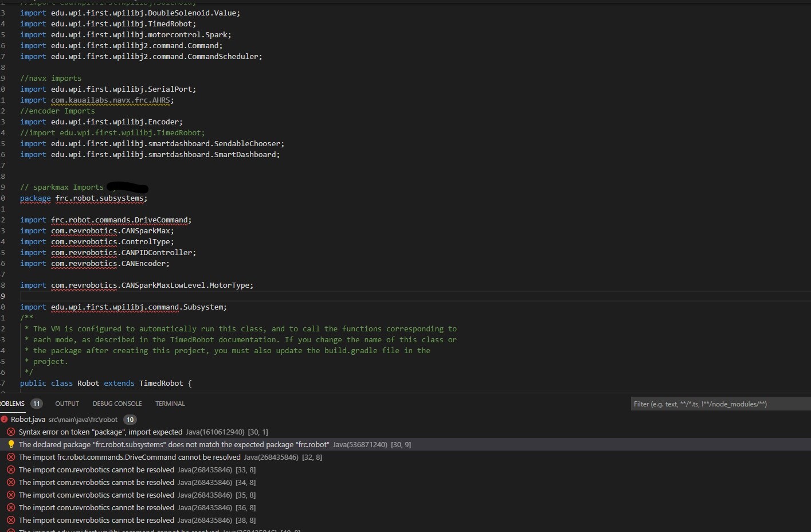This screenshot has height=532, width=811.
Task: Switch to the Problems panel tab
Action: coord(12,404)
